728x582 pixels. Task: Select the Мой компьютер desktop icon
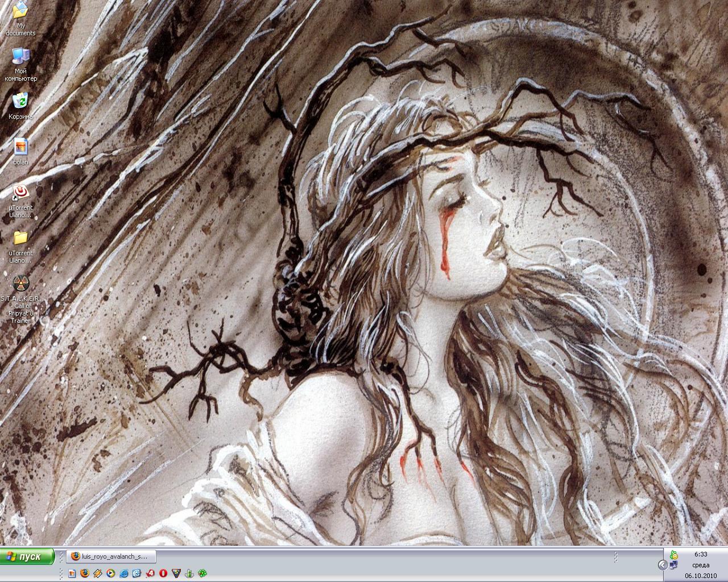point(20,56)
